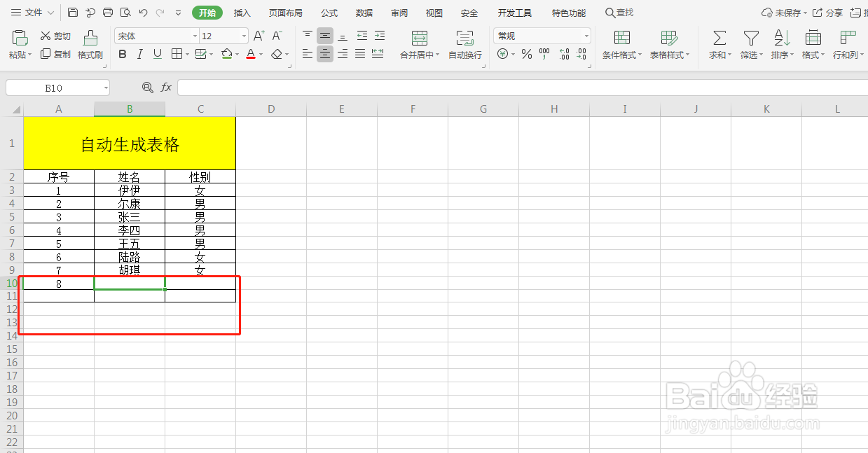Increase font size with A+ icon

point(259,36)
